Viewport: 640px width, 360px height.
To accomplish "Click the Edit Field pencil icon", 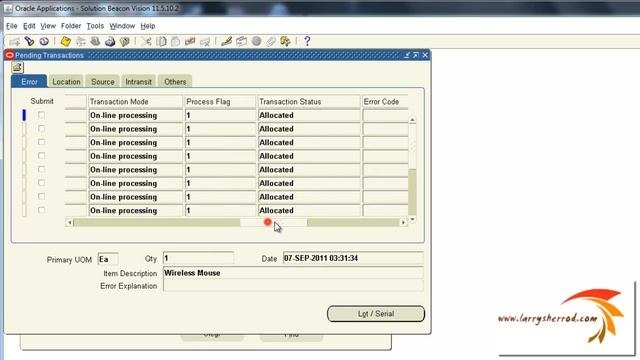I will (x=227, y=41).
